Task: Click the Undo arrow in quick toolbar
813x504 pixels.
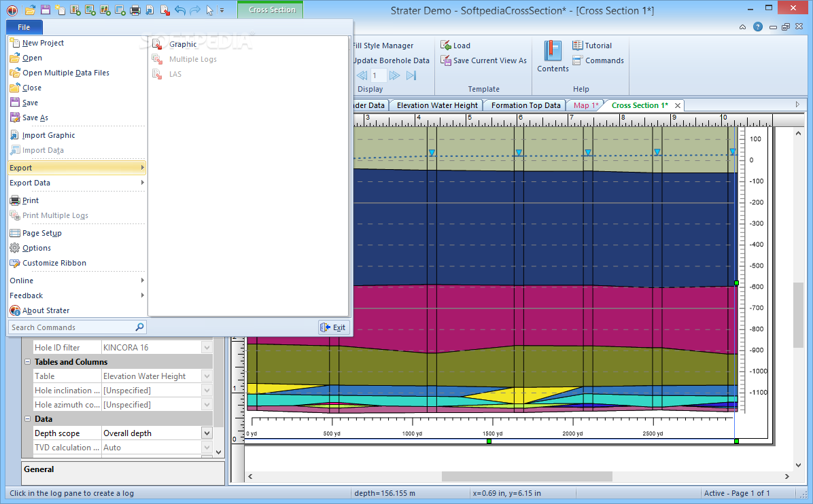Action: 180,10
